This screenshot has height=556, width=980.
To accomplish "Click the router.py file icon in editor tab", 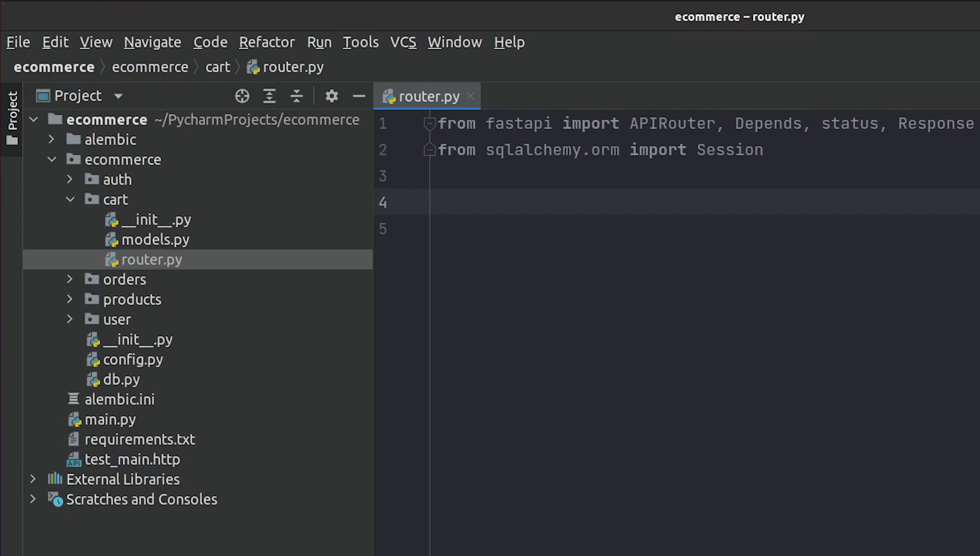I will coord(390,96).
